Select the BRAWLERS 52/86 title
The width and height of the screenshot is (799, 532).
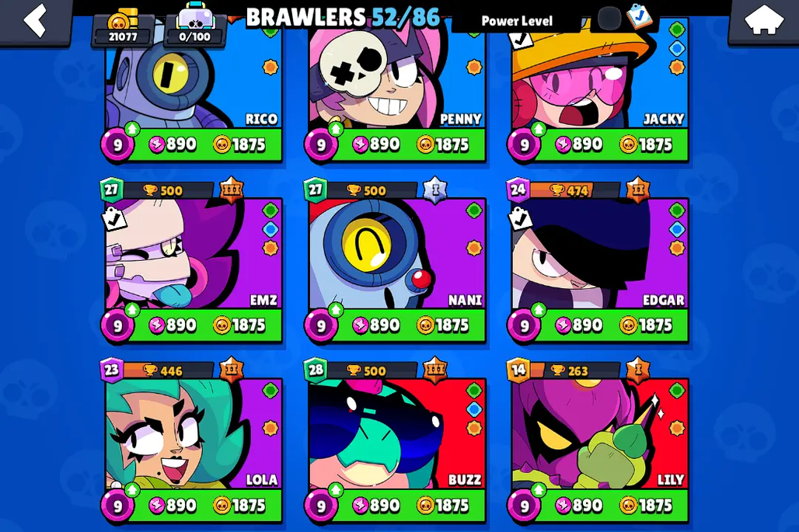tap(343, 17)
